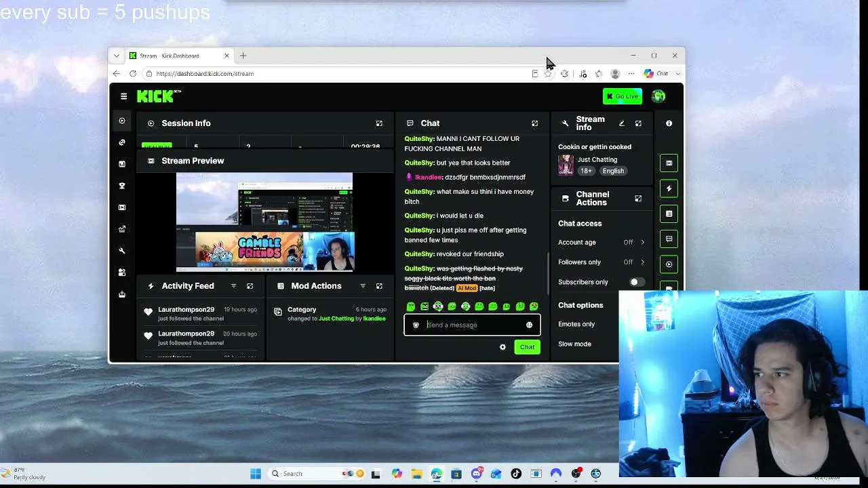
Task: Open the browser more options menu
Action: 631,74
